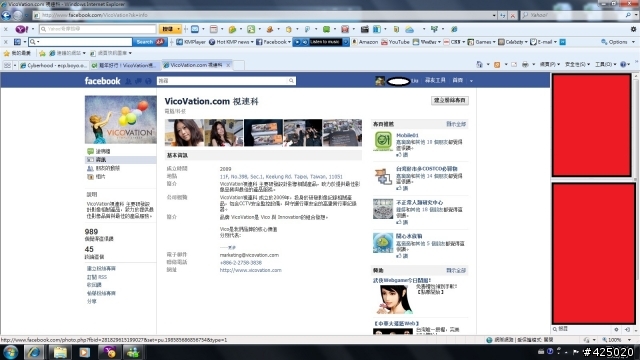Click the red stop loading icon
The image size is (640, 360).
pos(513,16)
